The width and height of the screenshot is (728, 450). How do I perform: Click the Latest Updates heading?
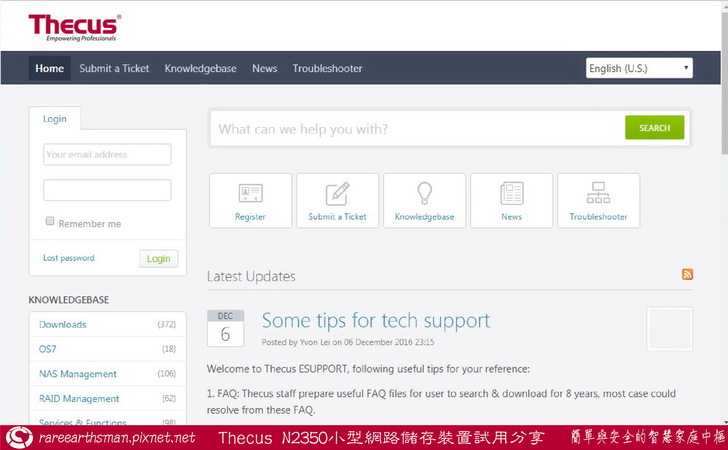tap(251, 276)
